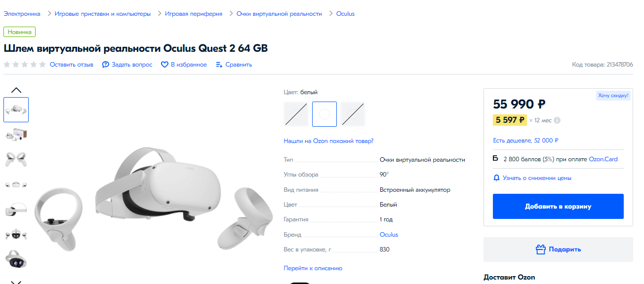Click the info icon beside 12 мес
Viewport: 644px width, 284px height.
pyautogui.click(x=557, y=120)
